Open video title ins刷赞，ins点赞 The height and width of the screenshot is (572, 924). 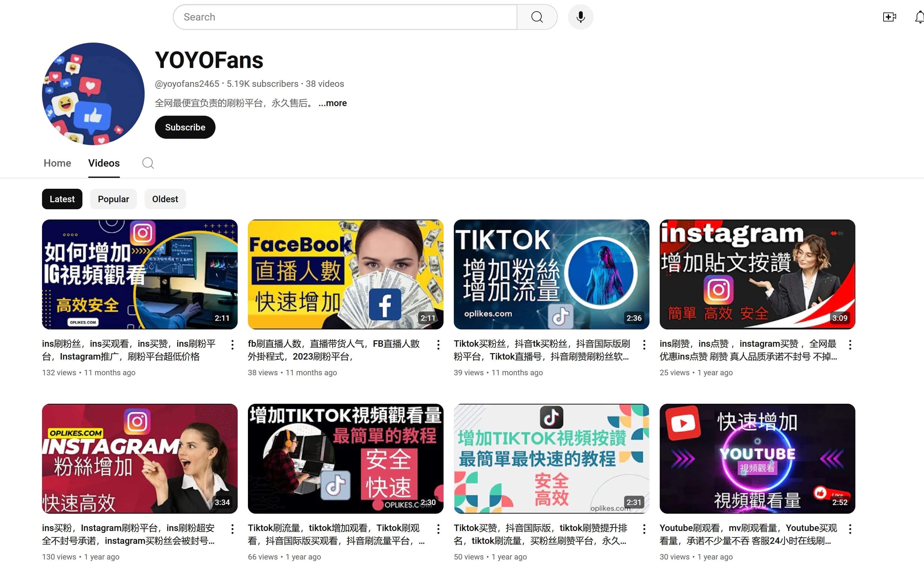point(748,350)
